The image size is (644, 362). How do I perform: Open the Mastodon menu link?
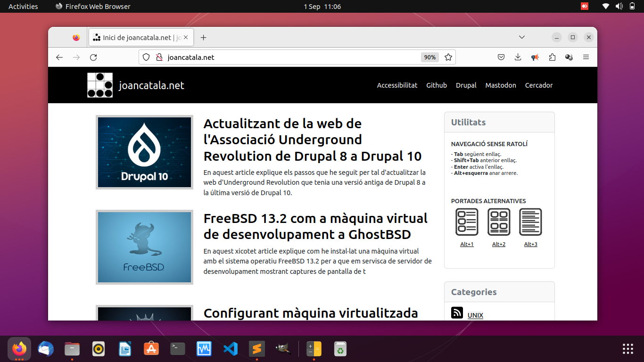[501, 85]
